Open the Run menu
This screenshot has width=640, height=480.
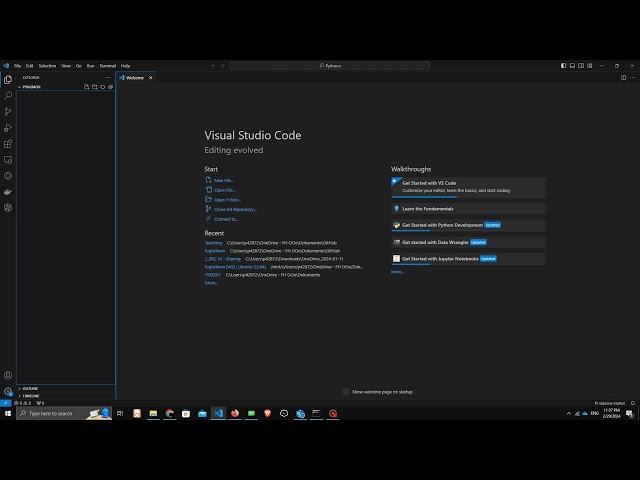click(91, 66)
